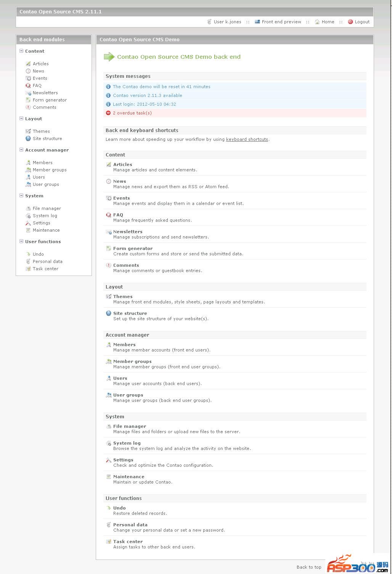The width and height of the screenshot is (392, 574).
Task: Collapse the User functions module group
Action: pyautogui.click(x=21, y=241)
